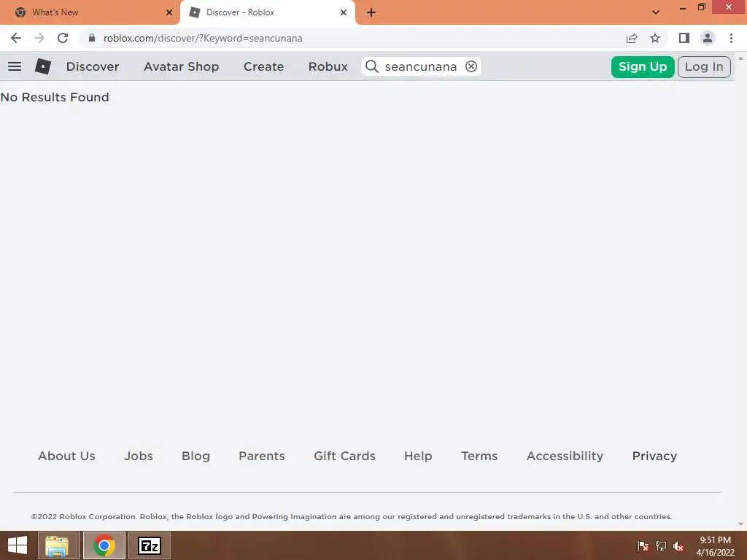Toggle the Chrome side panel
The width and height of the screenshot is (747, 560).
(x=684, y=38)
